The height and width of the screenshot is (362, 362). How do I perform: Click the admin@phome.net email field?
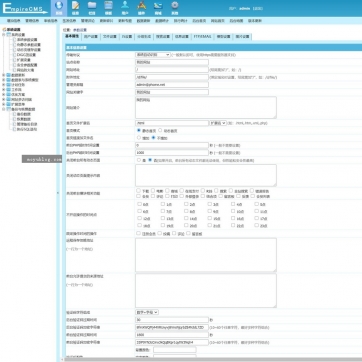click(x=172, y=85)
